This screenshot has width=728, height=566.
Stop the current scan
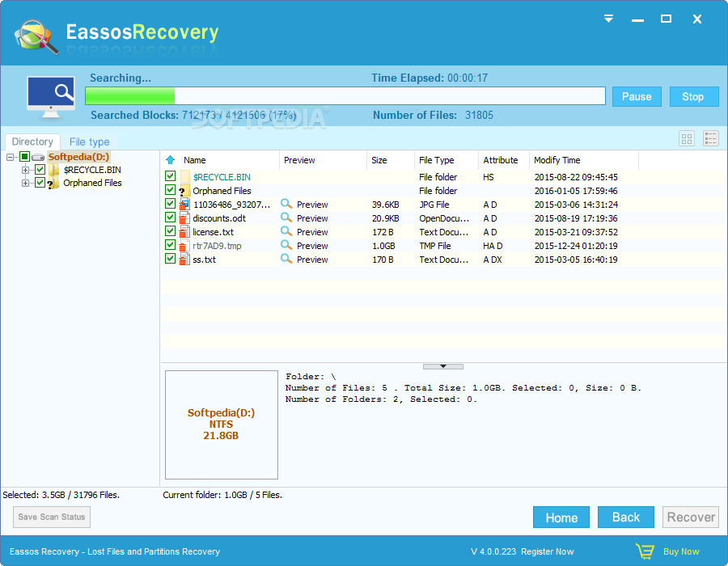pos(692,96)
